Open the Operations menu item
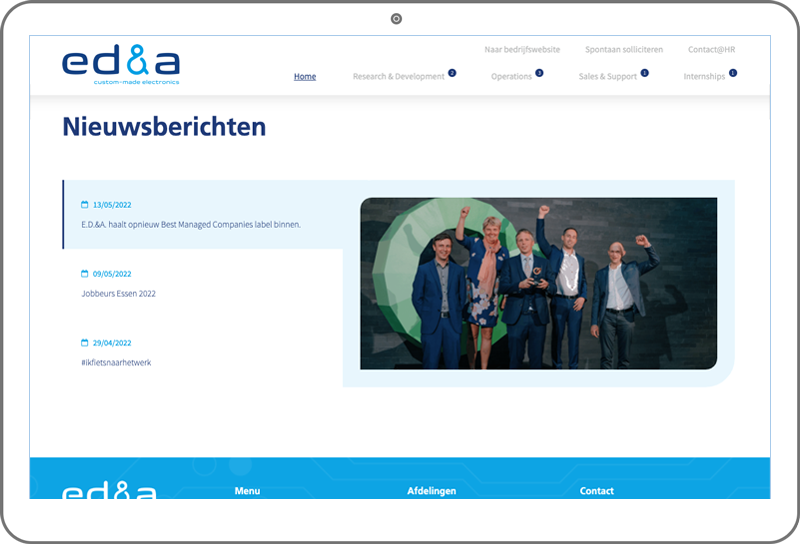Image resolution: width=800 pixels, height=544 pixels. tap(511, 77)
